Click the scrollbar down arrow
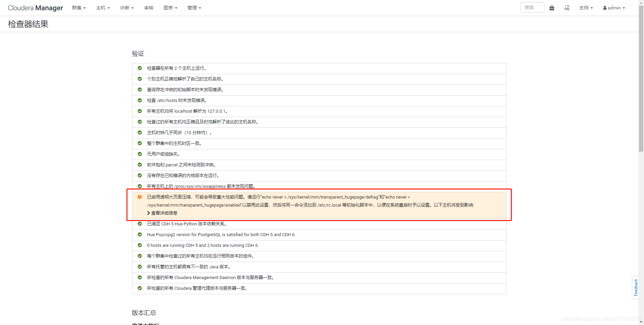This screenshot has width=644, height=325. (x=641, y=322)
